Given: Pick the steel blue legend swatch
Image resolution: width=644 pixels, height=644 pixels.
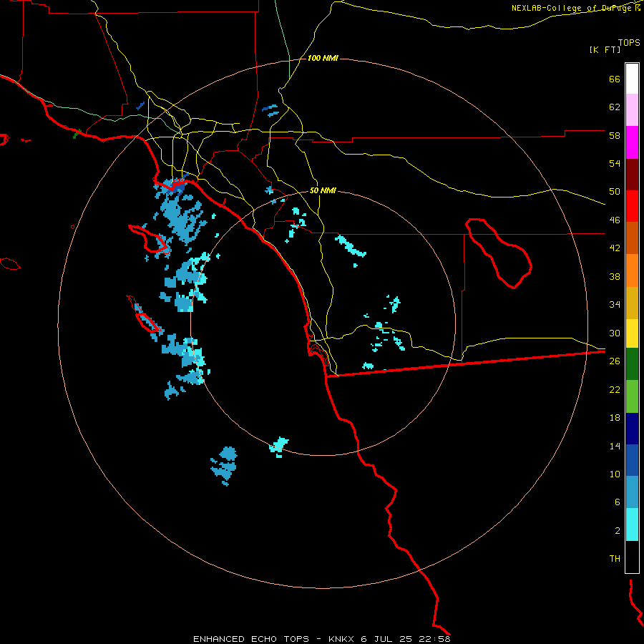Looking at the screenshot, I should click(632, 492).
